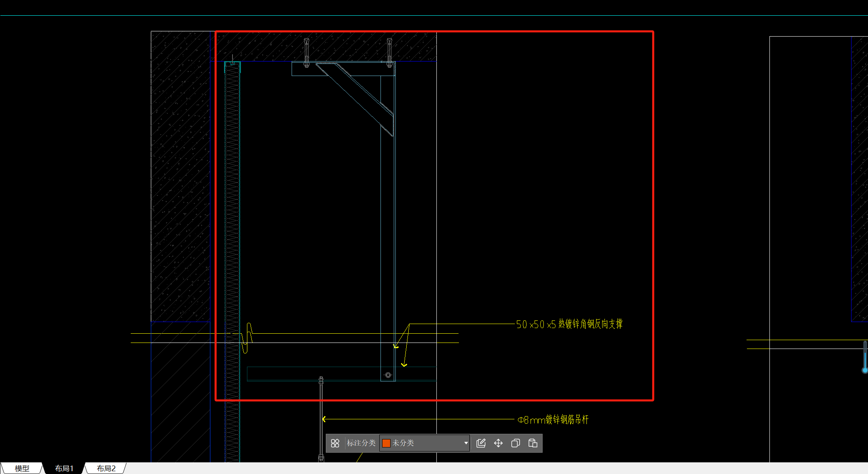The height and width of the screenshot is (474, 868).
Task: Click the copy annotation icon
Action: [x=516, y=443]
